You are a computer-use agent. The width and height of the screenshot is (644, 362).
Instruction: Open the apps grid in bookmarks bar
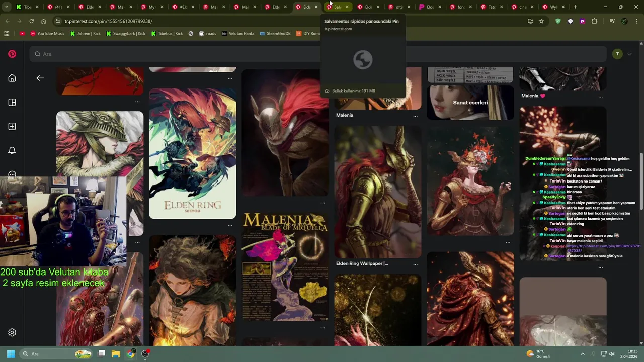[x=7, y=33]
